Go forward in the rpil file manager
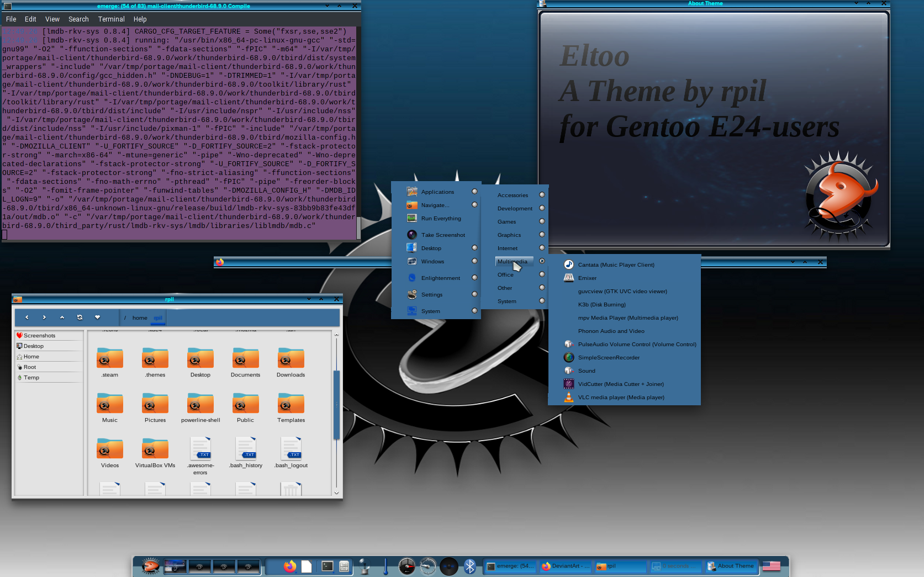 pos(44,317)
